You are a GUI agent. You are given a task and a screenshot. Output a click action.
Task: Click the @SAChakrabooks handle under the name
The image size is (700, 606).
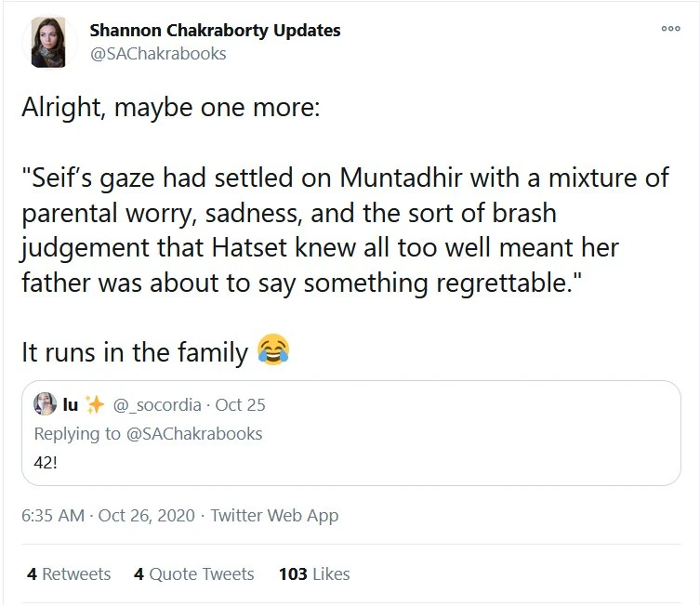[x=158, y=54]
